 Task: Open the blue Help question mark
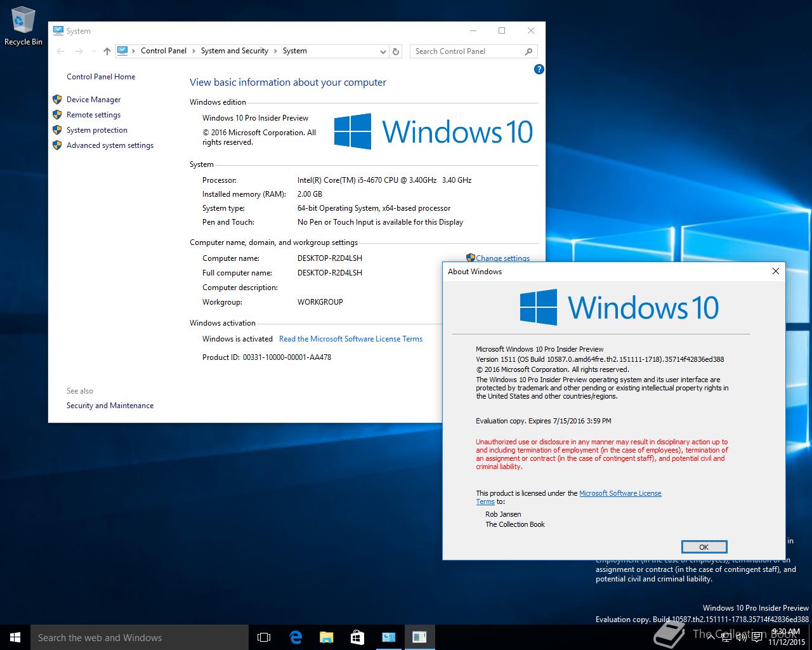[539, 69]
